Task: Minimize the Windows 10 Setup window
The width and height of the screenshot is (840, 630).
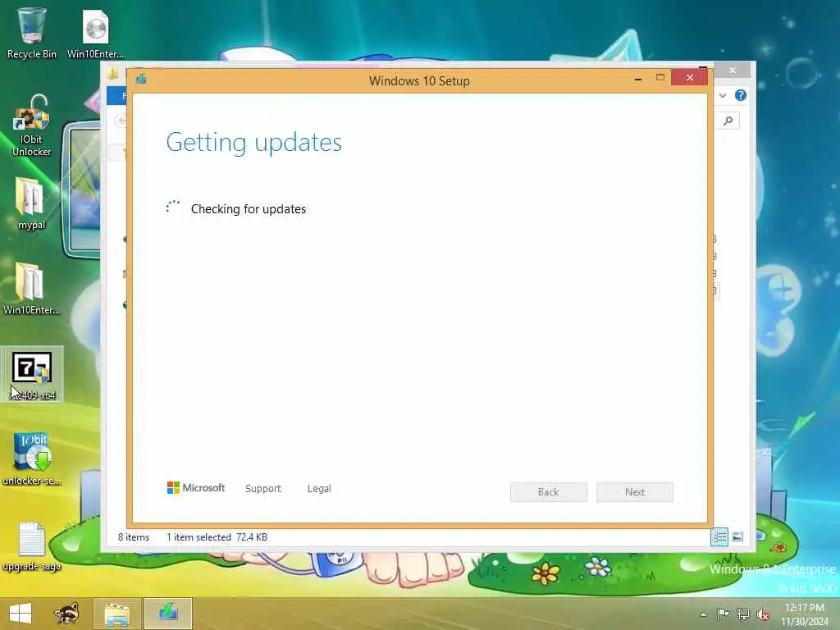Action: pyautogui.click(x=638, y=78)
